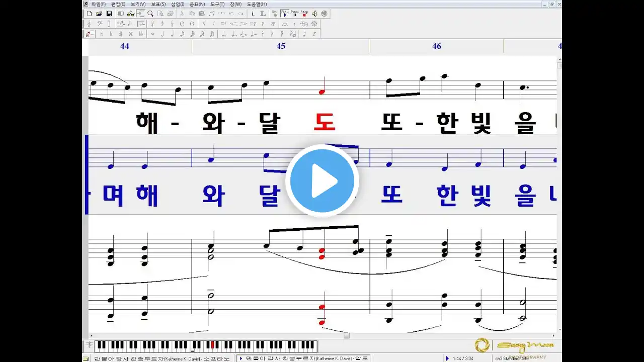Open a file with the folder icon
This screenshot has width=644, height=362.
[100, 14]
